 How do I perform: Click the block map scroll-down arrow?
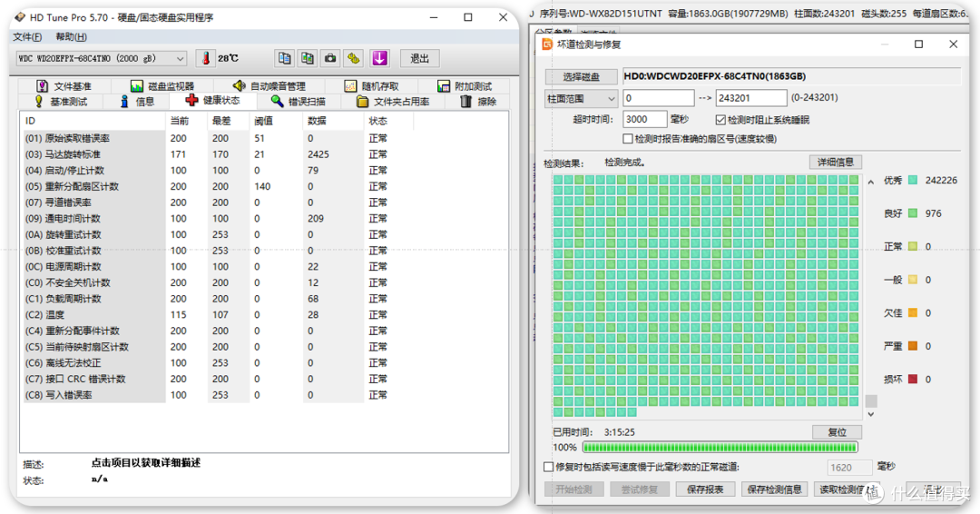pos(870,414)
